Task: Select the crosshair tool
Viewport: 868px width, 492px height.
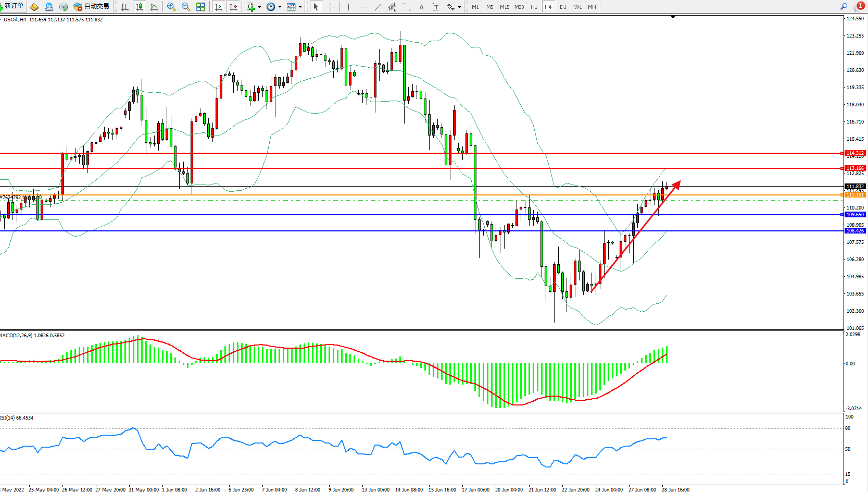Action: [x=331, y=7]
